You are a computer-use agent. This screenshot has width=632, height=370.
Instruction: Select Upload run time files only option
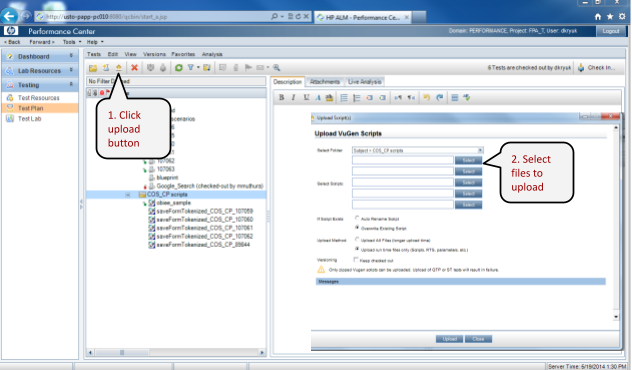(x=357, y=249)
